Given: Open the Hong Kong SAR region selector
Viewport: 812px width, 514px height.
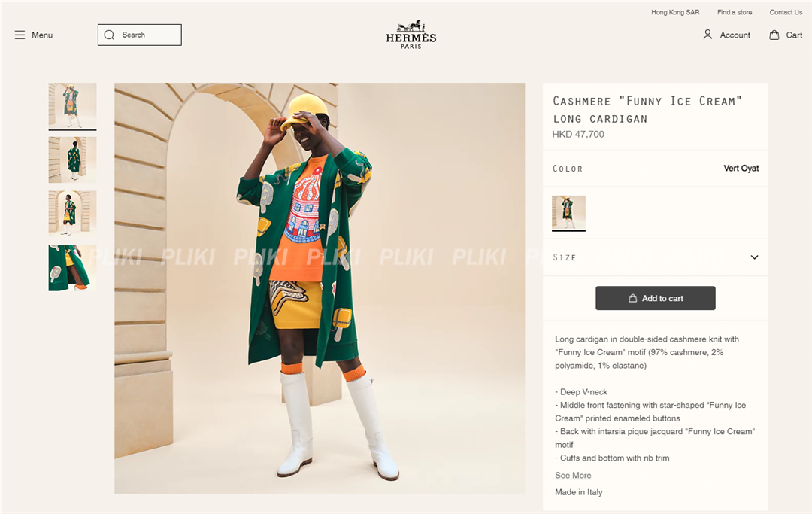Looking at the screenshot, I should pos(675,12).
